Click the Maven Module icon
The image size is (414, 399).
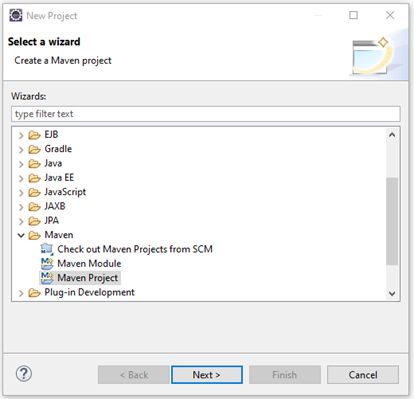(47, 263)
